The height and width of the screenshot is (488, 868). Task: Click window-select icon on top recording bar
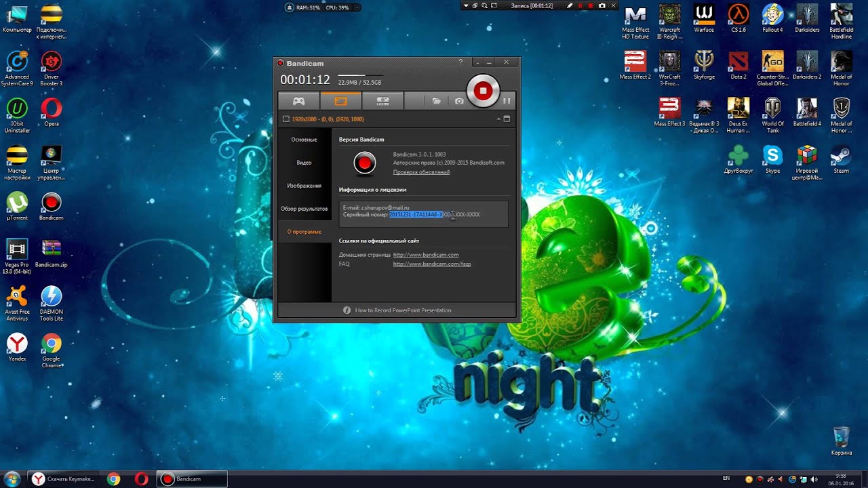click(x=475, y=5)
